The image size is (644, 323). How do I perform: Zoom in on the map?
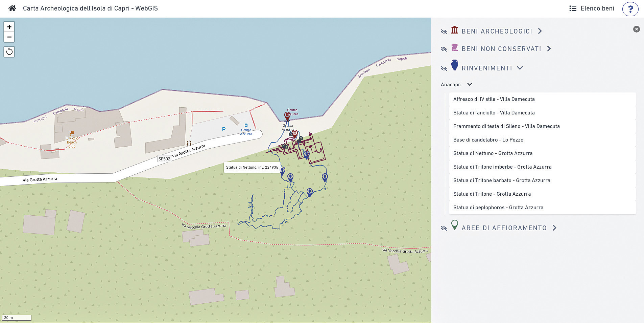point(9,27)
